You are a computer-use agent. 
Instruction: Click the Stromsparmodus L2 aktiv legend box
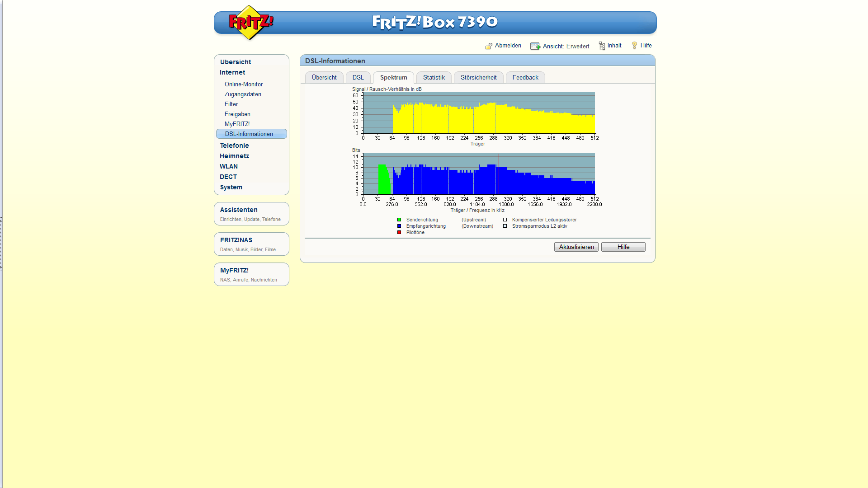click(505, 226)
